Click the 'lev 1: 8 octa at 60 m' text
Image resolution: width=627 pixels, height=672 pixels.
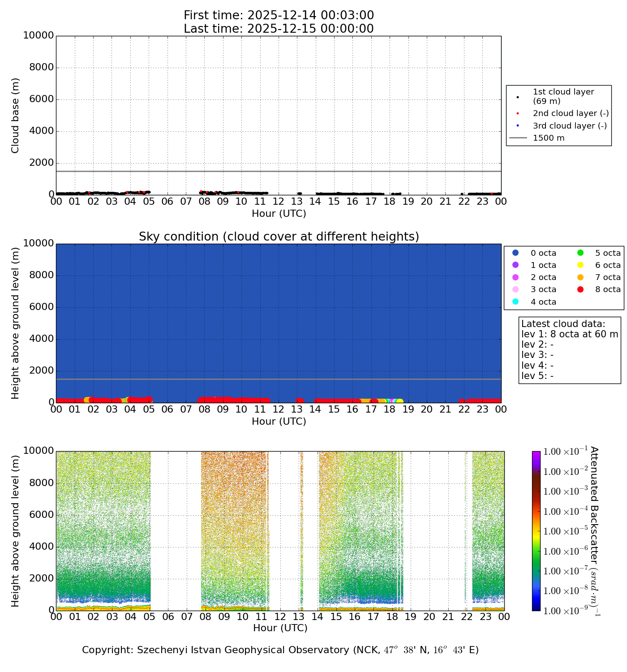pos(570,334)
